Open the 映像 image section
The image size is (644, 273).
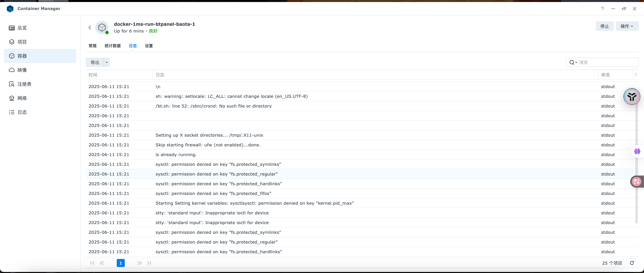[40, 70]
